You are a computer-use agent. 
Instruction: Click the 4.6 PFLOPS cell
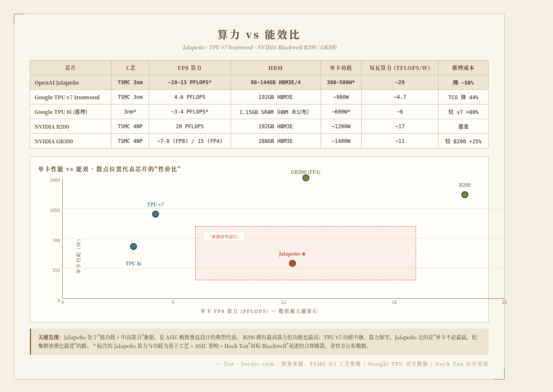190,97
